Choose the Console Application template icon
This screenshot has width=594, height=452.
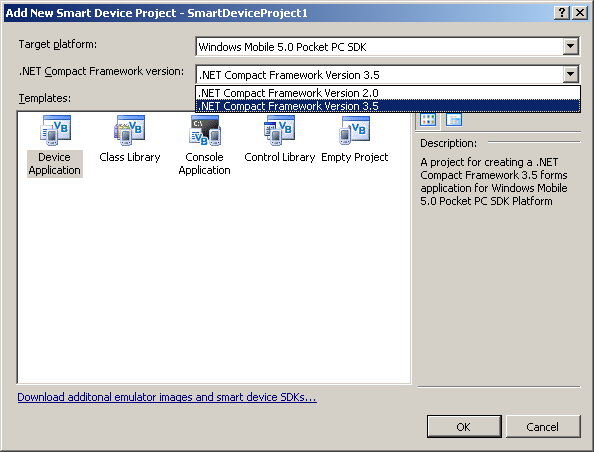coord(205,131)
